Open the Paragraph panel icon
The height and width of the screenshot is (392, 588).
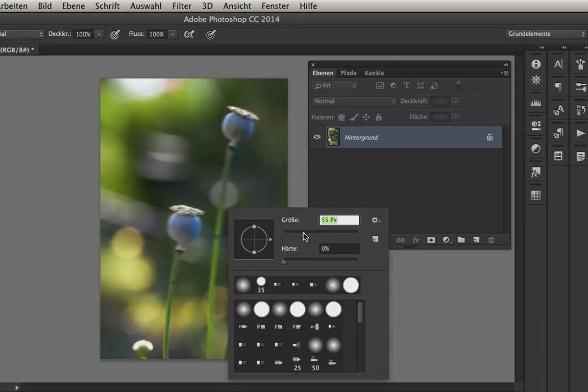tap(558, 87)
